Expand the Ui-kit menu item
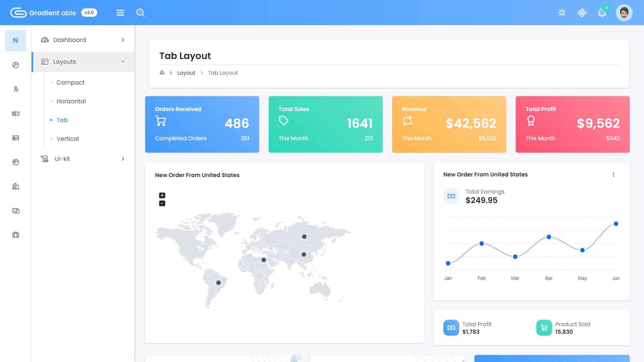The height and width of the screenshot is (362, 644). point(83,159)
